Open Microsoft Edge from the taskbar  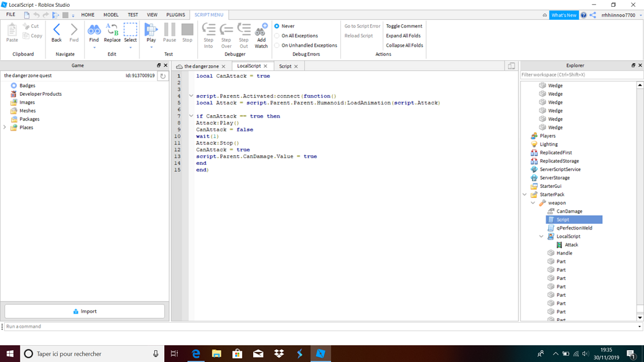pos(195,353)
